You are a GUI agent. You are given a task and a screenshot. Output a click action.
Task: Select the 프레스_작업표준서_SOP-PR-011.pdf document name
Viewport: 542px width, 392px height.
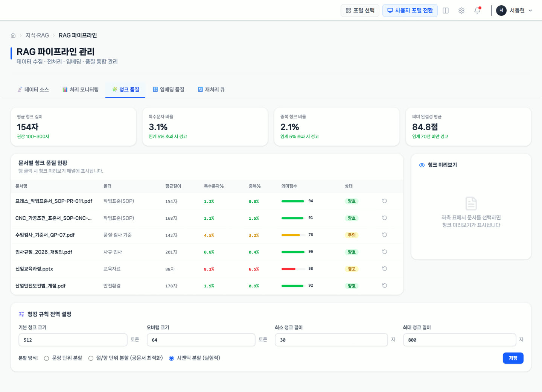tap(54, 201)
